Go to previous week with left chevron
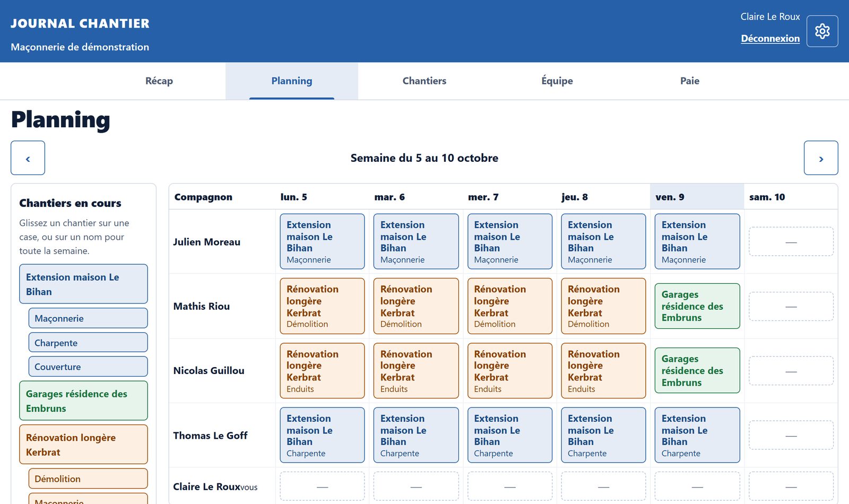This screenshot has height=504, width=849. point(28,158)
